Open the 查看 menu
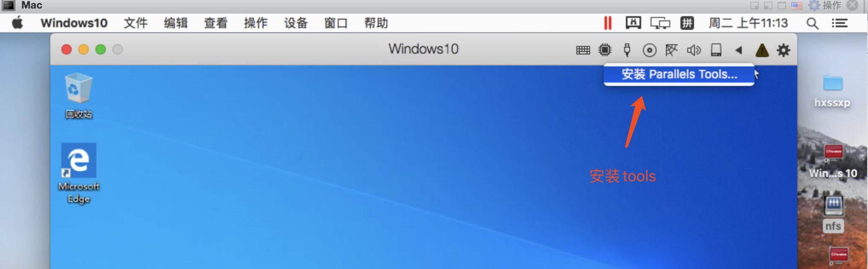This screenshot has height=269, width=868. pyautogui.click(x=216, y=23)
